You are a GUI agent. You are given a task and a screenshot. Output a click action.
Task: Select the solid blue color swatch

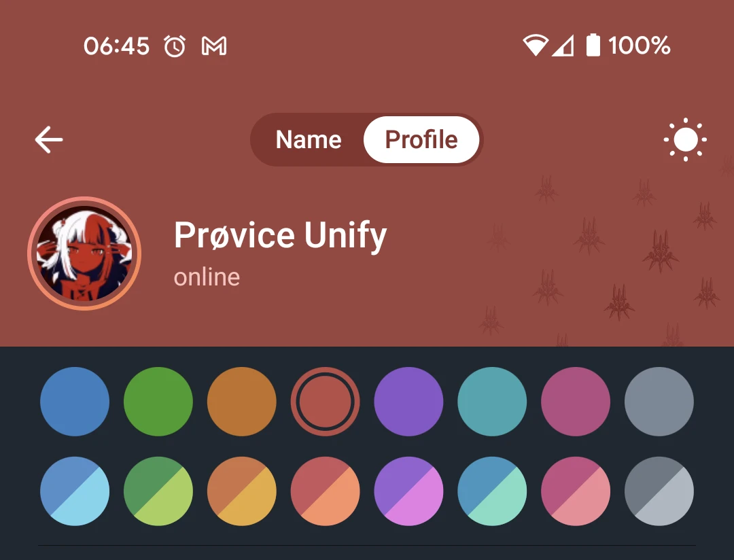(x=75, y=402)
